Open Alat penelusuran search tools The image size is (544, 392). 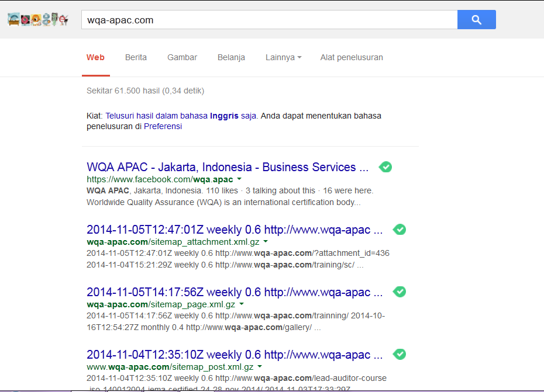[x=352, y=57]
